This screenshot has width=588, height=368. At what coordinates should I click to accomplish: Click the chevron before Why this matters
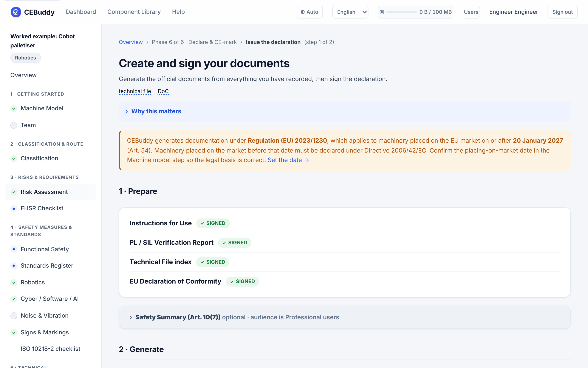126,111
